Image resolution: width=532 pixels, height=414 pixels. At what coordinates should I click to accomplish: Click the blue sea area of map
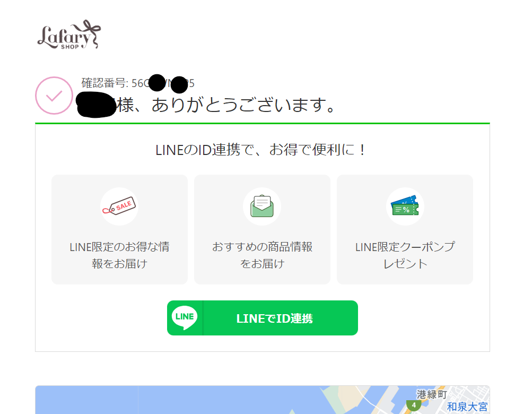[x=177, y=400]
